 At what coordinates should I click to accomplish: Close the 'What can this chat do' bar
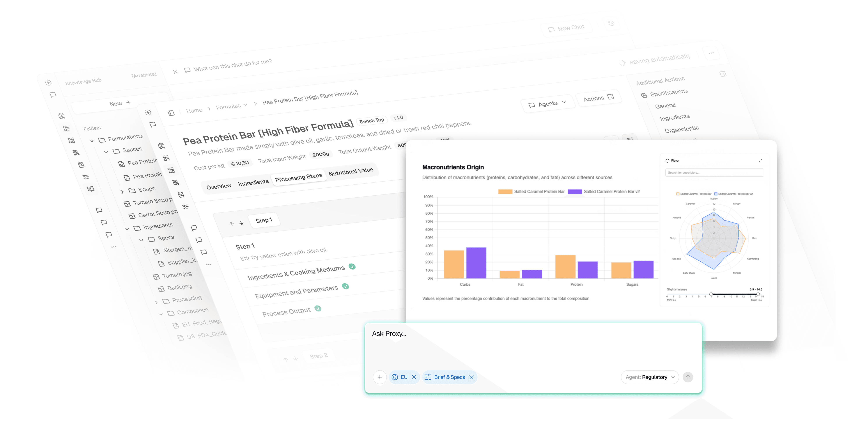tap(175, 71)
